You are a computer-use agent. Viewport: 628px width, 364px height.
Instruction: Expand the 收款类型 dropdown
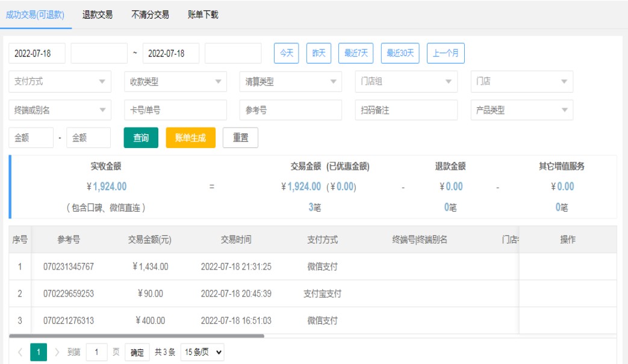click(x=175, y=82)
